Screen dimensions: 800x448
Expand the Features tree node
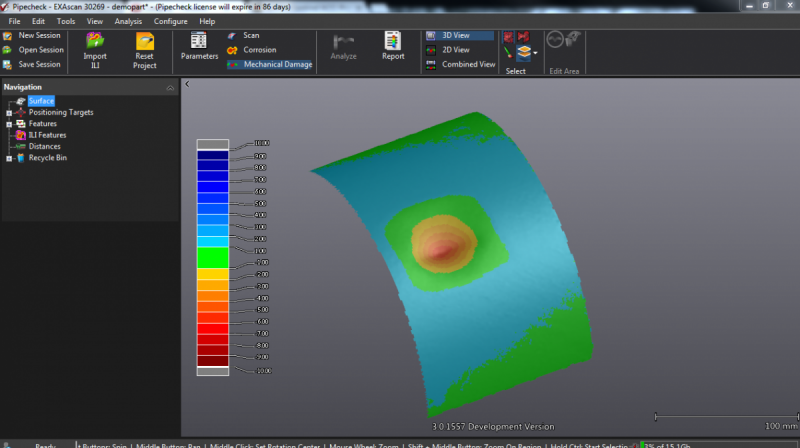[x=9, y=124]
